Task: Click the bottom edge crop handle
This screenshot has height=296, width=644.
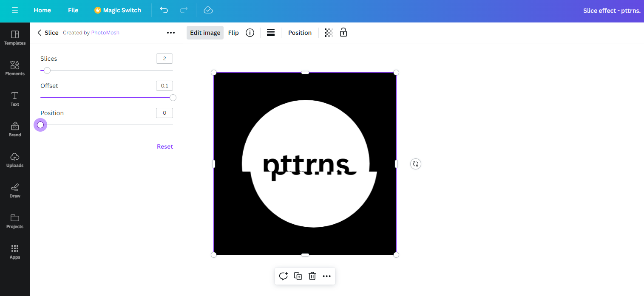Action: [305, 255]
